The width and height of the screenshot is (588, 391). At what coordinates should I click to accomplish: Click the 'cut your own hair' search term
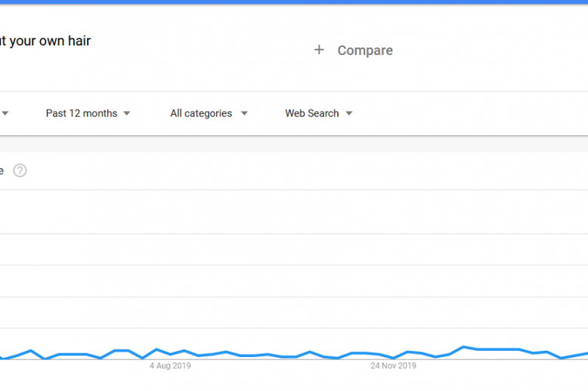(45, 41)
